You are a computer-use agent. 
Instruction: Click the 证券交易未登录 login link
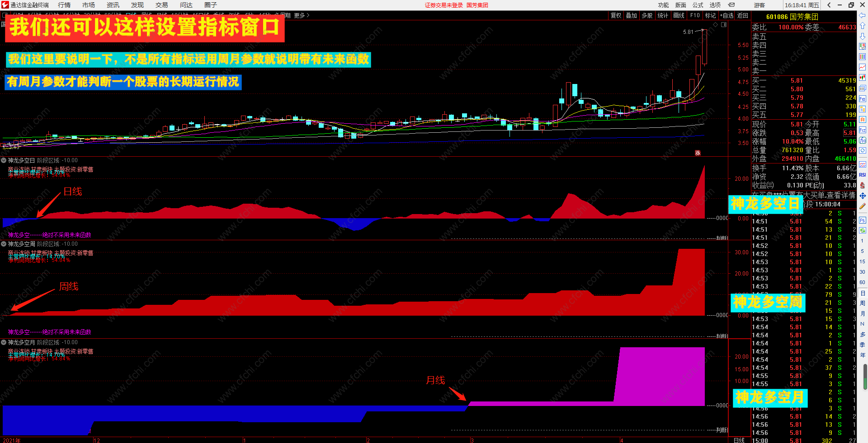(x=444, y=5)
